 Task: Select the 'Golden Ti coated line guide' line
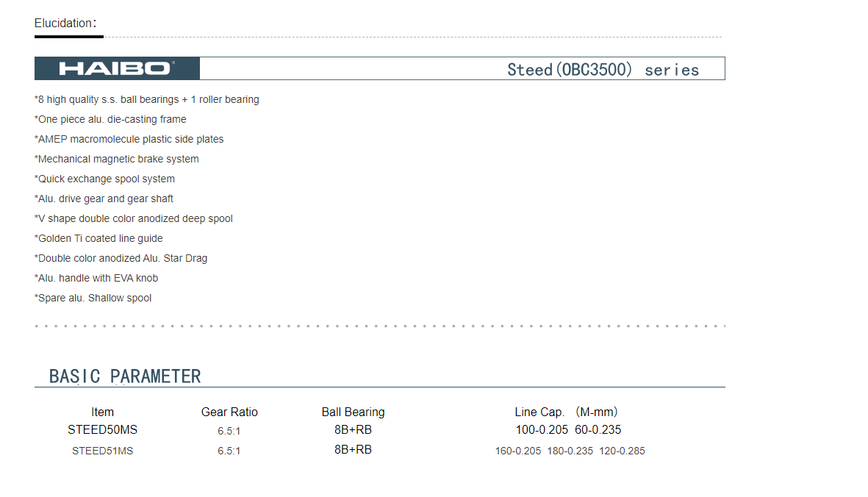[98, 238]
